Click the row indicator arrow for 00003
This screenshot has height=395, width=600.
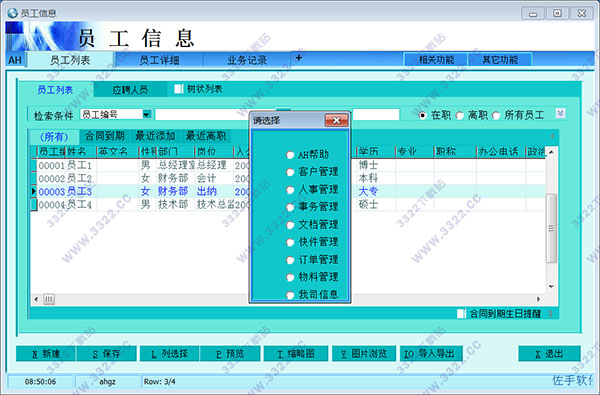coord(34,191)
